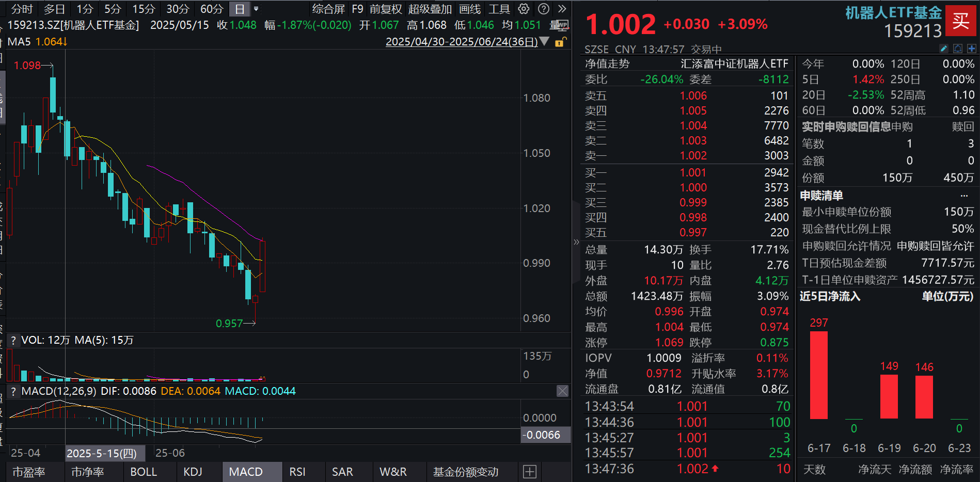Viewport: 980px width, 482px height.
Task: Close the MACD indicator panel
Action: point(562,391)
